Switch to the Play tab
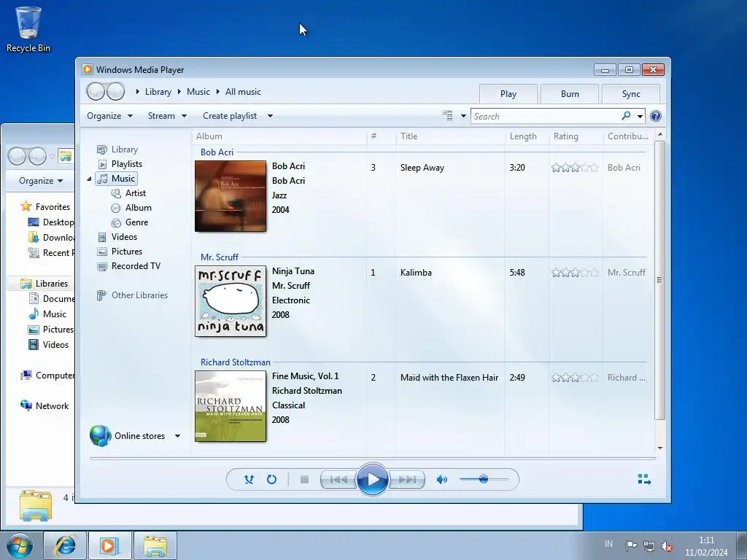This screenshot has height=560, width=747. pos(508,94)
